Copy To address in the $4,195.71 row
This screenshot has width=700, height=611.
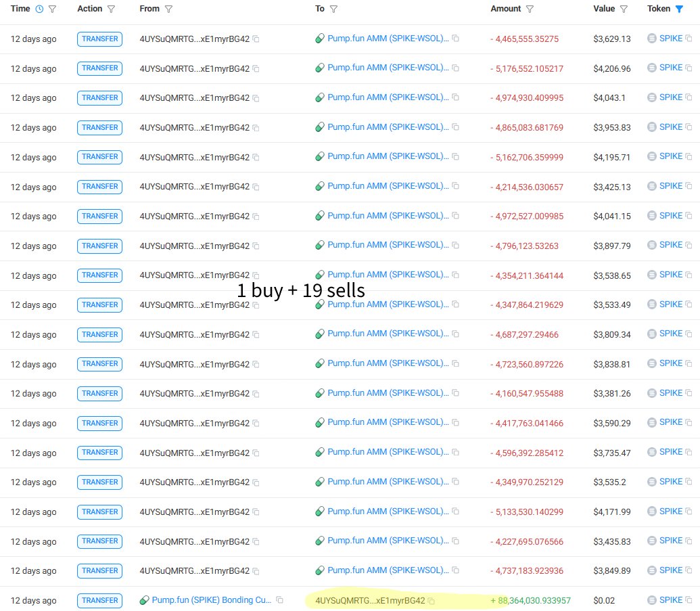(455, 157)
